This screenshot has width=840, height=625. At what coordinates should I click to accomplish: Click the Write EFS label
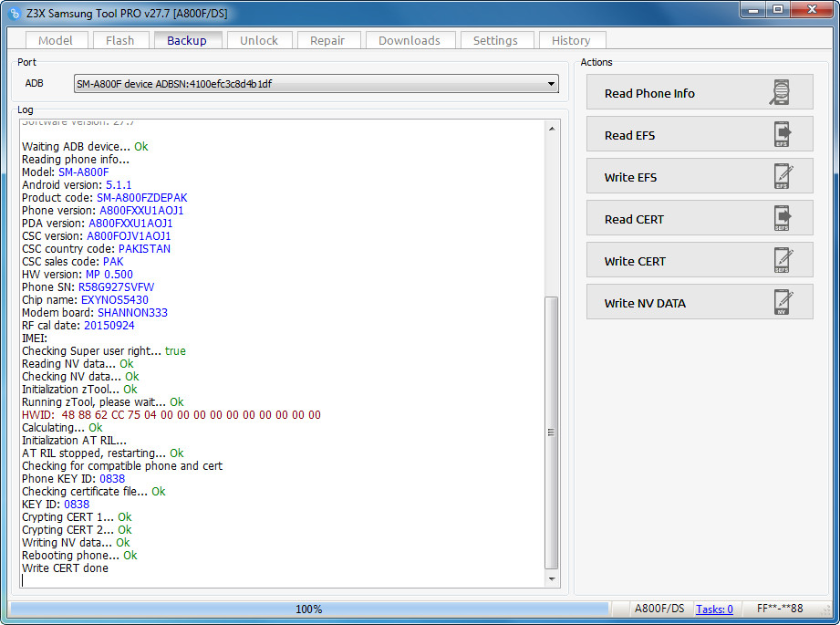pyautogui.click(x=630, y=177)
